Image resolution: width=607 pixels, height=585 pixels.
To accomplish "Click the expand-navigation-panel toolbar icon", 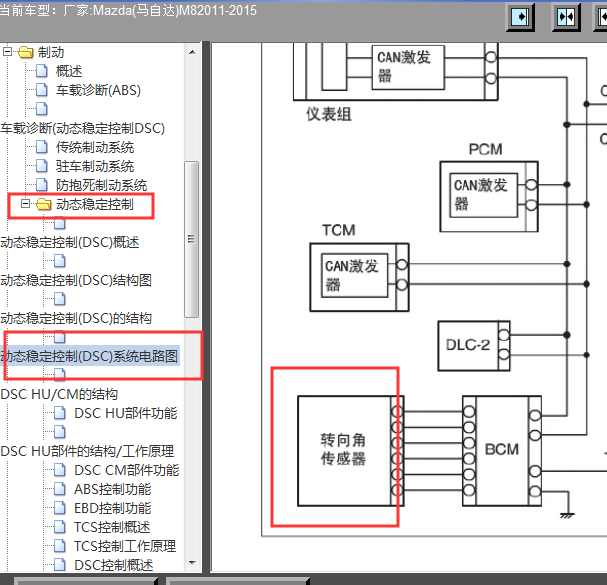I will [x=521, y=17].
